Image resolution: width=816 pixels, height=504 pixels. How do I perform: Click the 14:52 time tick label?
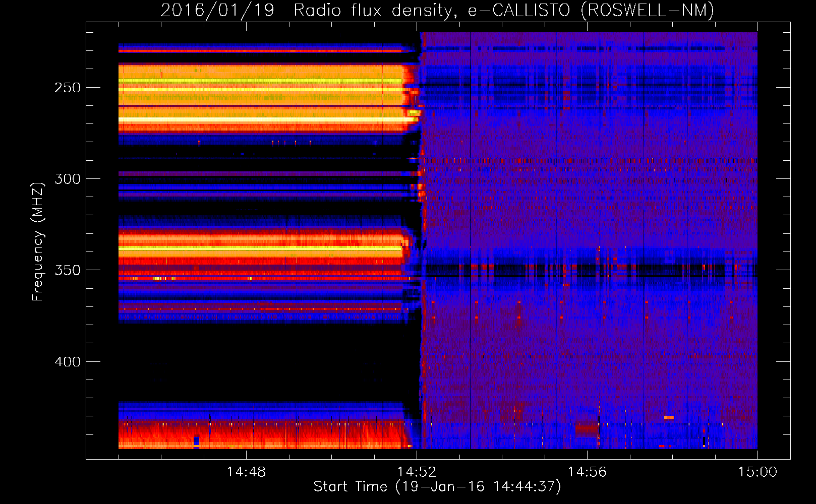417,472
